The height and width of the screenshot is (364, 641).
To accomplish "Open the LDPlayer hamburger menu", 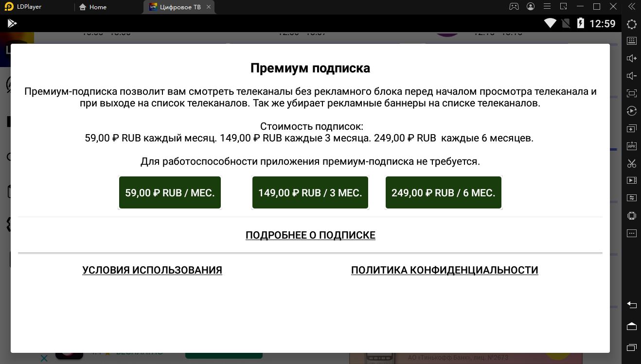I will pyautogui.click(x=547, y=7).
